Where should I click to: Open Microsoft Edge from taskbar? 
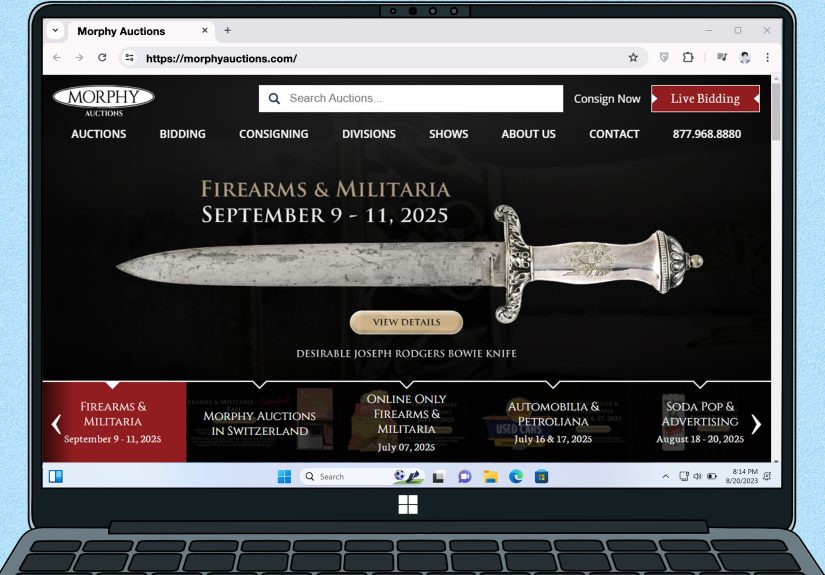pos(516,477)
